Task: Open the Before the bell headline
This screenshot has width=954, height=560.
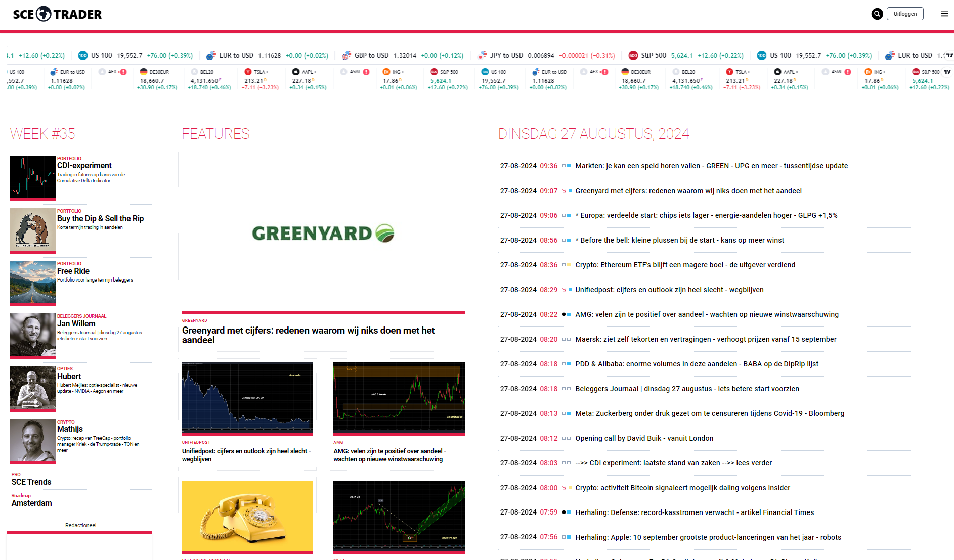Action: pos(679,240)
